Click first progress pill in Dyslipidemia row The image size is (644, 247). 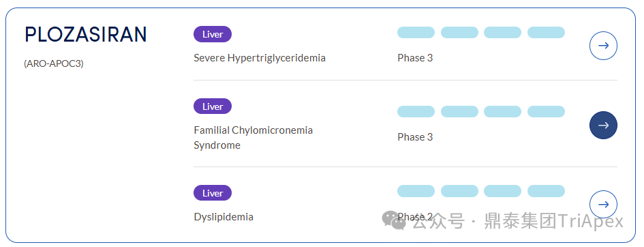(x=416, y=191)
